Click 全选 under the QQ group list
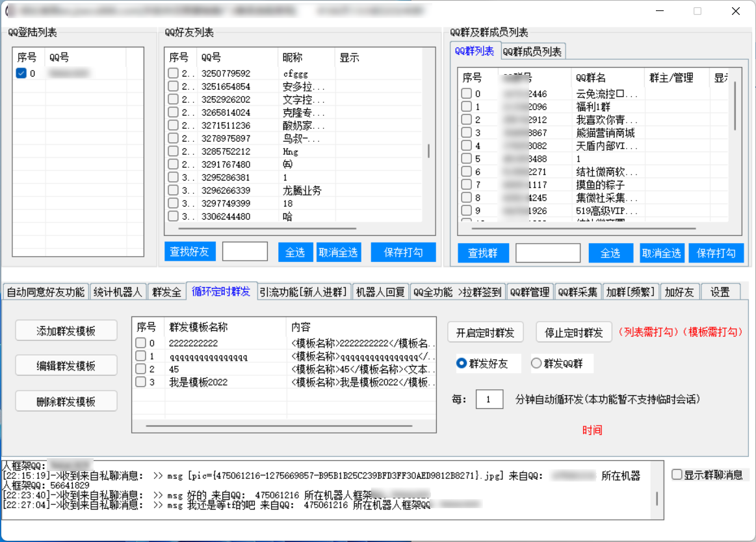The image size is (756, 542). click(610, 253)
